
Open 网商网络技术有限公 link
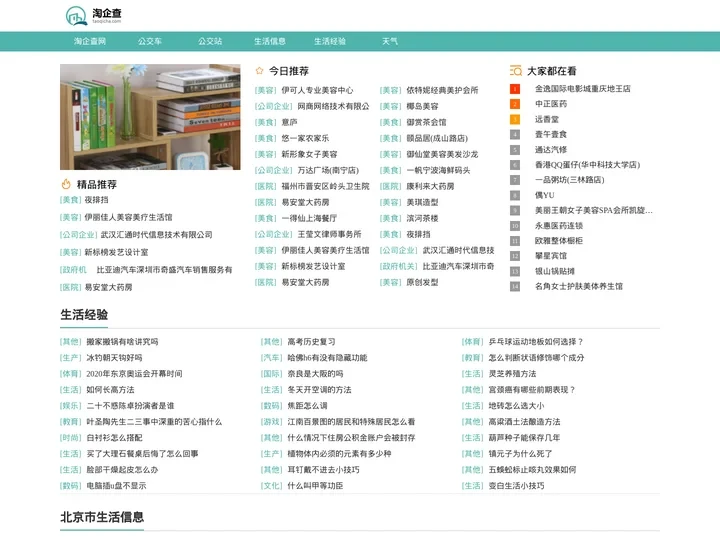333,106
